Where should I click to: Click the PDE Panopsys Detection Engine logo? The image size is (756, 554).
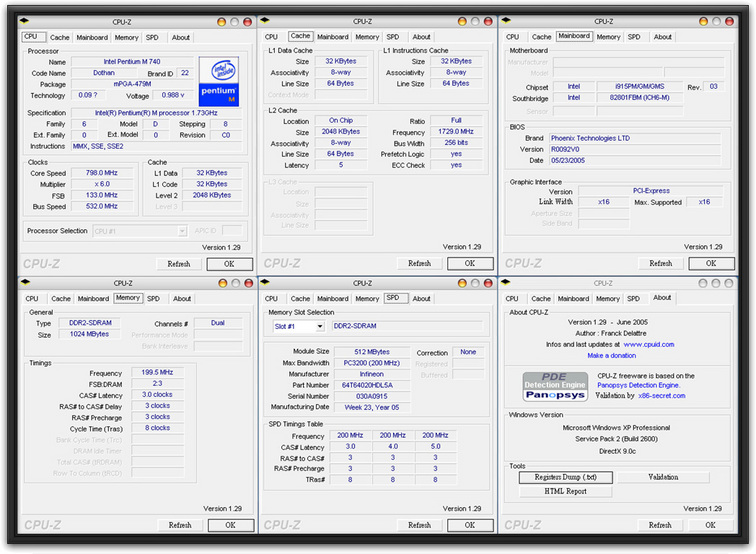click(x=555, y=386)
